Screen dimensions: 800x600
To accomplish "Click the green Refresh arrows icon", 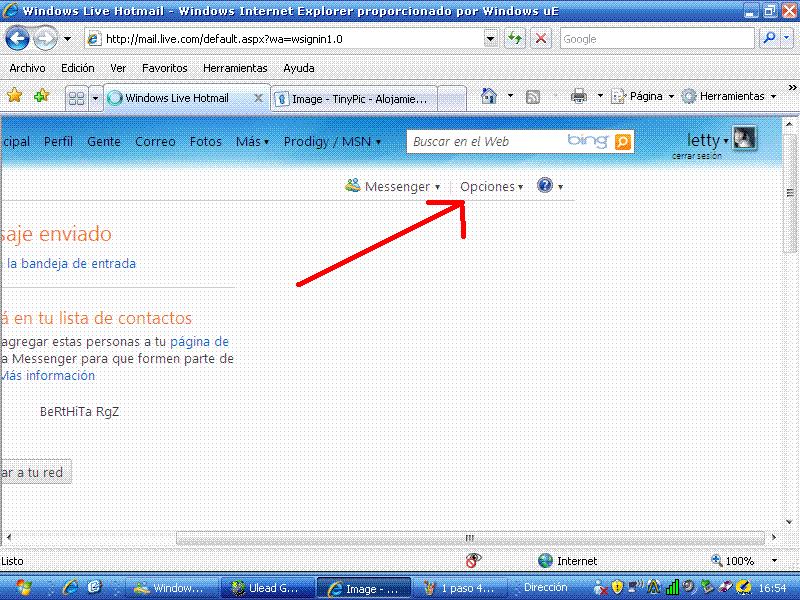I will pos(515,39).
